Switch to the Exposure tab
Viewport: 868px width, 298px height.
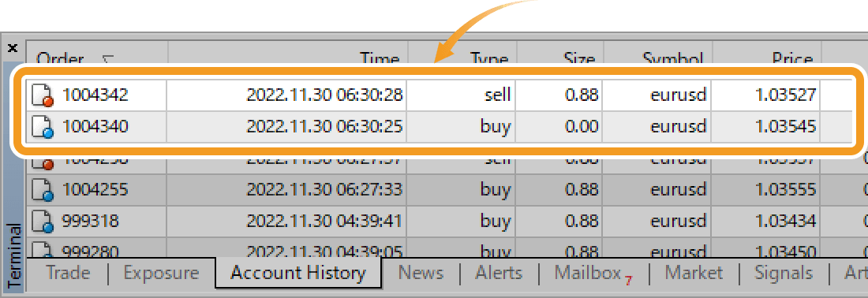[x=161, y=273]
